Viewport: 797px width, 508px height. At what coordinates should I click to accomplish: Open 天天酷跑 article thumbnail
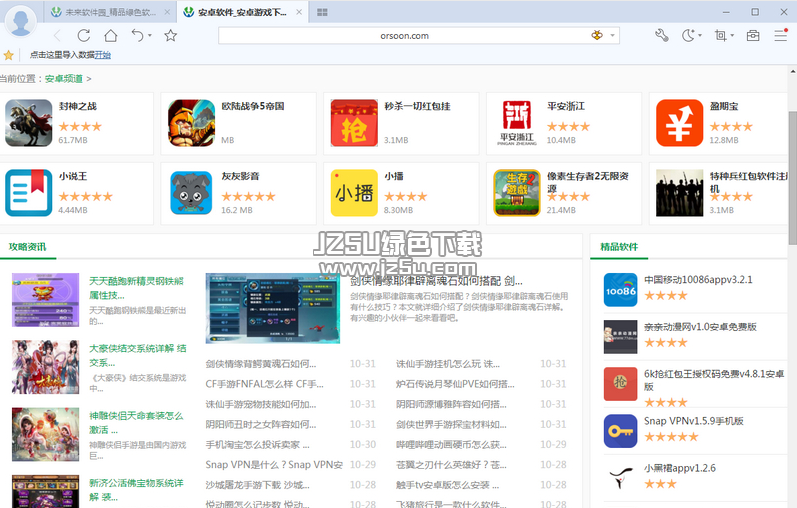coord(45,300)
